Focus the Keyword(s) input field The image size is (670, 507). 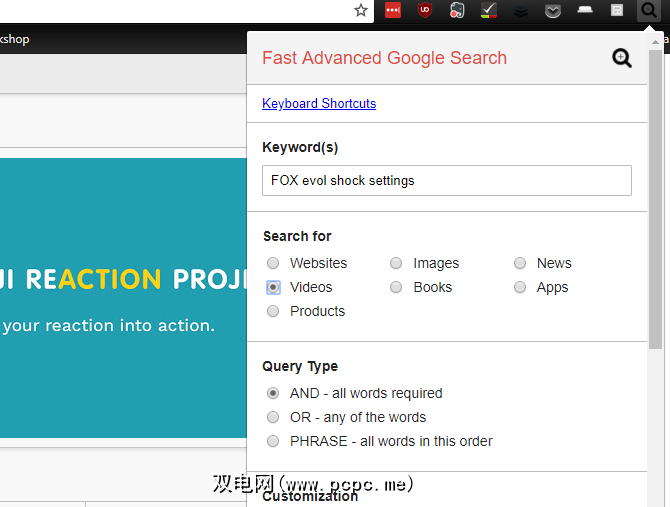coord(447,181)
